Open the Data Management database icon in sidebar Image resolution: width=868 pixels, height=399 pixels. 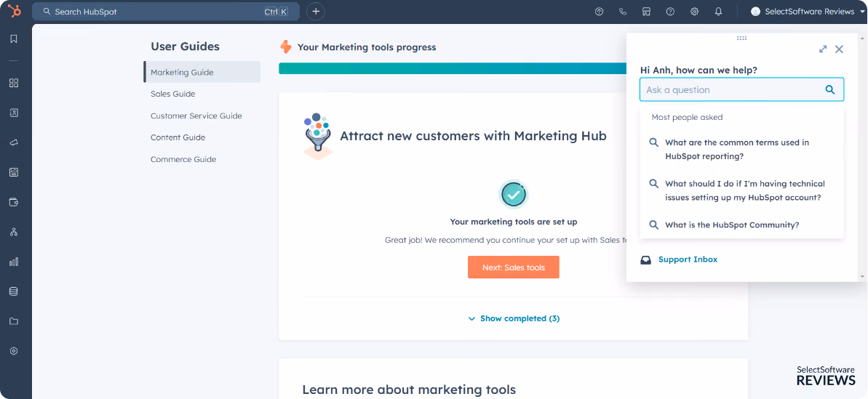tap(14, 291)
